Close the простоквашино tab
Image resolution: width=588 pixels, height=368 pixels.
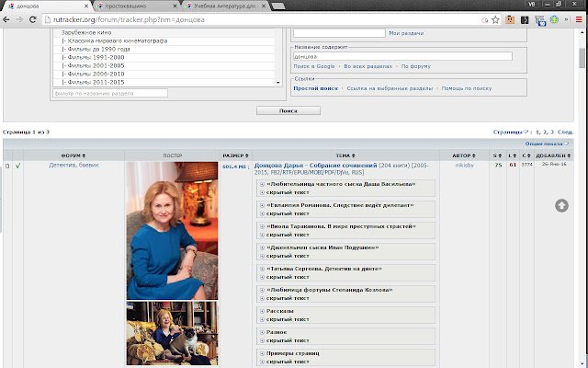175,6
